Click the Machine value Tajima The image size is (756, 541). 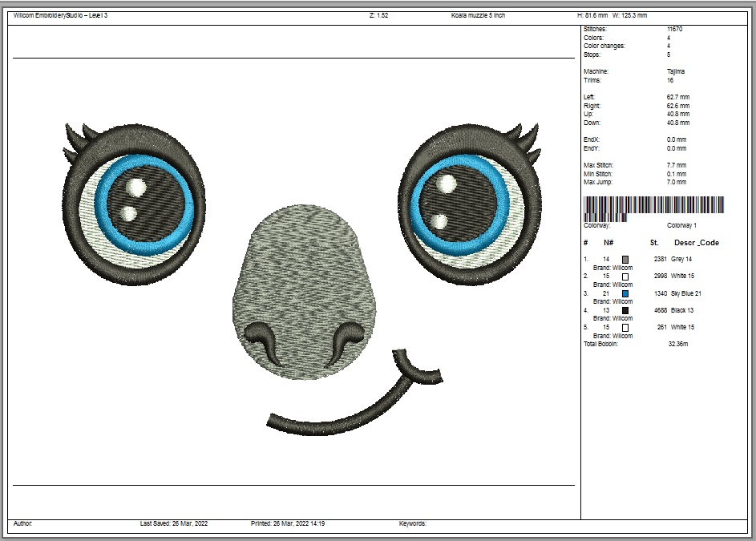pos(675,71)
